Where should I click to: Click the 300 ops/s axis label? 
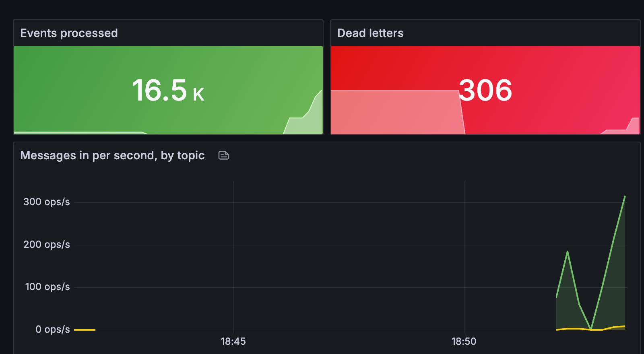tap(47, 202)
